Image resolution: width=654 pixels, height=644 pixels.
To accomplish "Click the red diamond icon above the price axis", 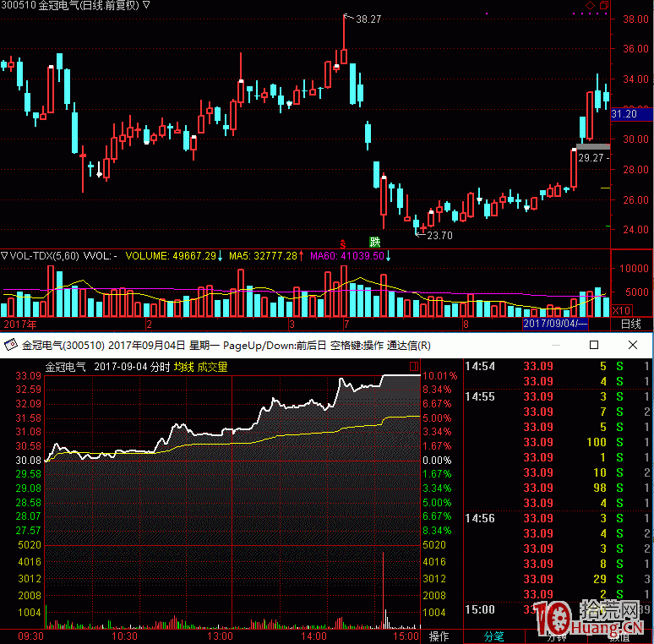I will point(590,5).
